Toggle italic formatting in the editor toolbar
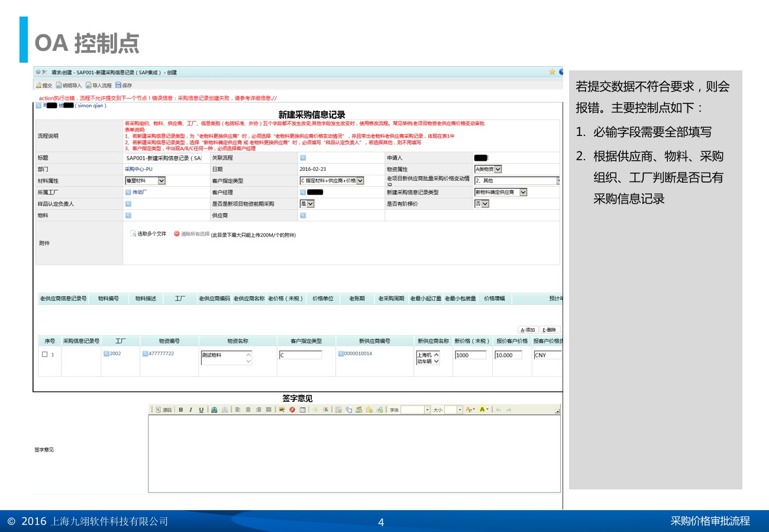Image resolution: width=769 pixels, height=532 pixels. point(191,410)
